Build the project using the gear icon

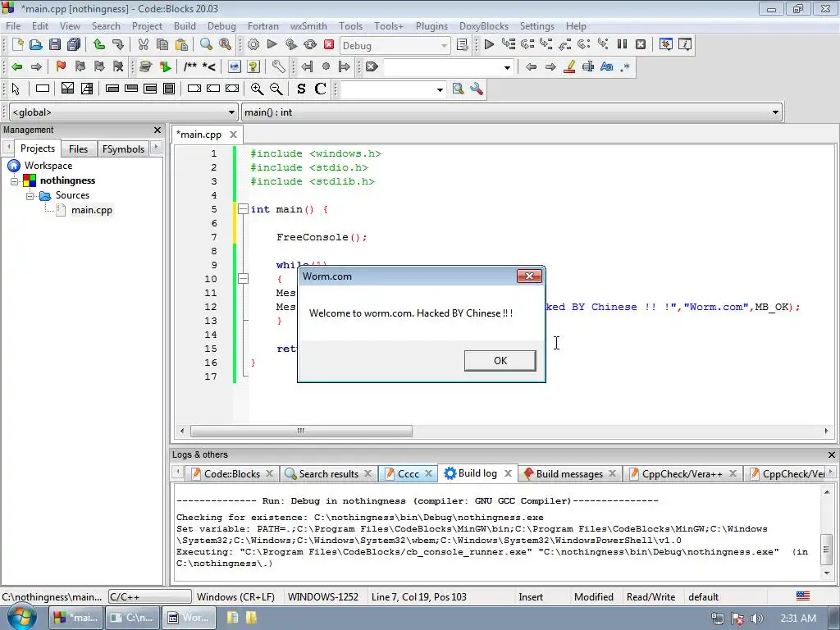coord(253,44)
